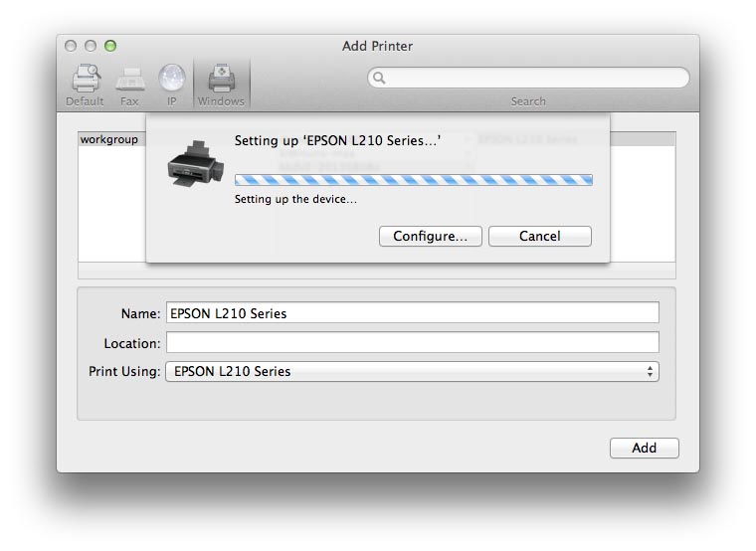Click into the empty Location field
Viewport: 756px width, 551px height.
(412, 343)
